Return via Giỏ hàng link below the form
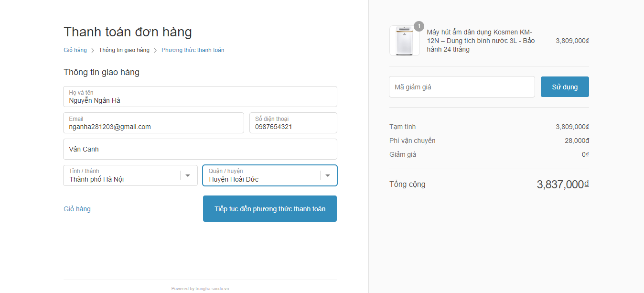Viewport: 644px width, 293px height. (x=77, y=209)
